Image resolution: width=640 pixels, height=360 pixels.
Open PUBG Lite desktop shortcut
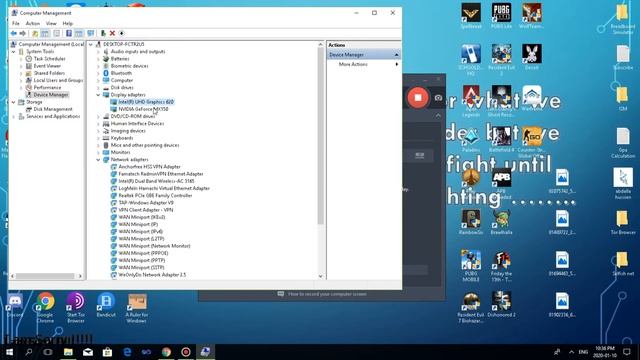(x=501, y=16)
